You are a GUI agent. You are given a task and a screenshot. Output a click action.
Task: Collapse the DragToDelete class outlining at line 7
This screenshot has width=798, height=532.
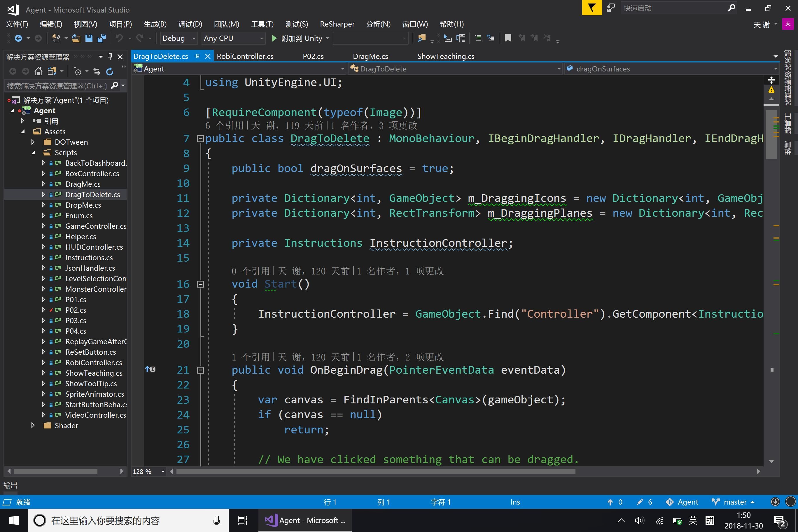(x=200, y=139)
